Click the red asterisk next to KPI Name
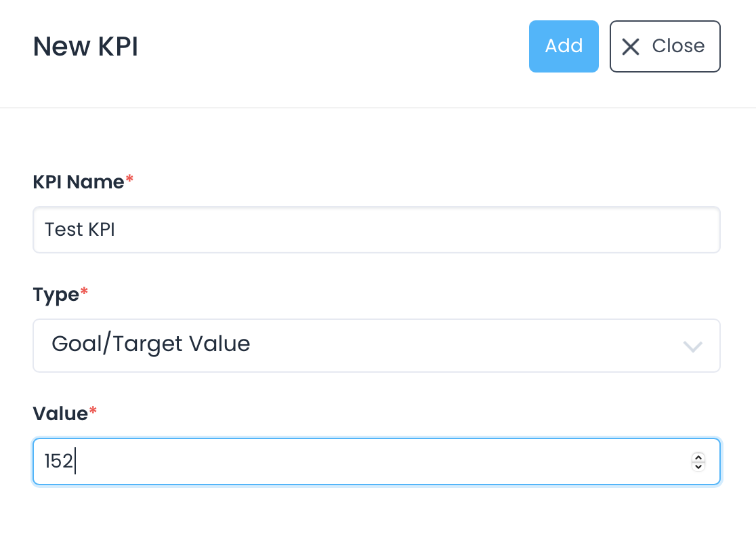 point(129,180)
